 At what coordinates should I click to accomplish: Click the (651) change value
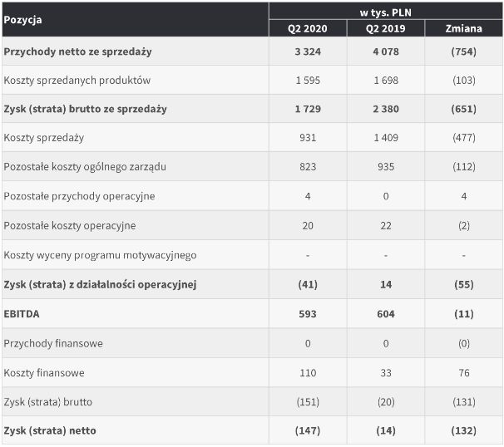pos(464,109)
